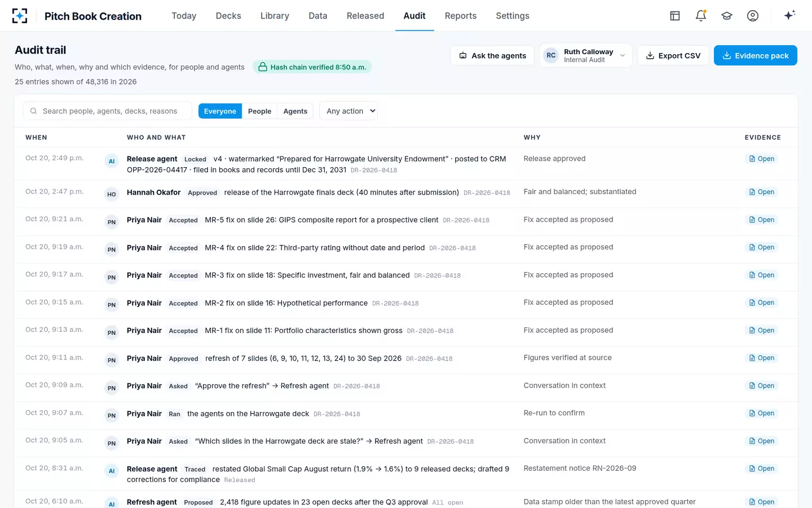The height and width of the screenshot is (508, 812).
Task: Open evidence for the MR-5 fix entry
Action: tap(761, 220)
